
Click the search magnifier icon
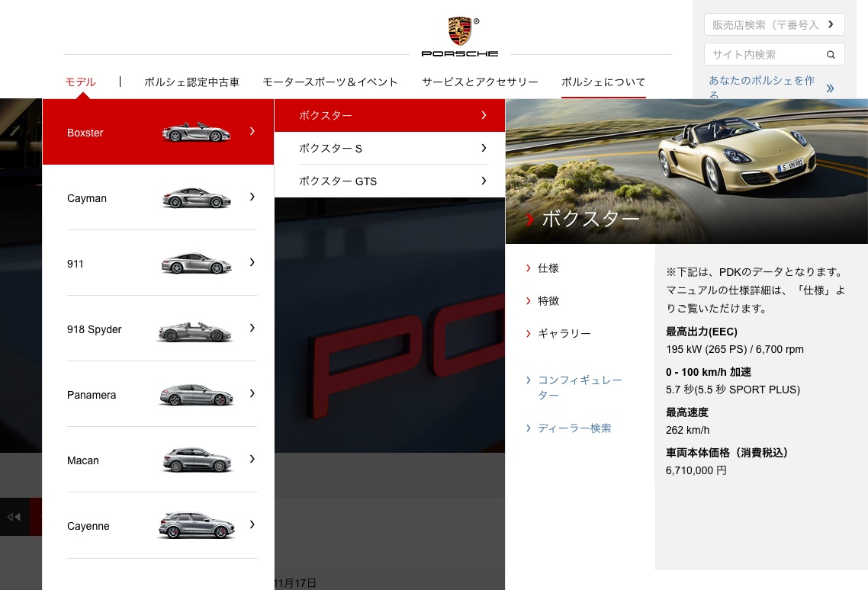coord(831,54)
